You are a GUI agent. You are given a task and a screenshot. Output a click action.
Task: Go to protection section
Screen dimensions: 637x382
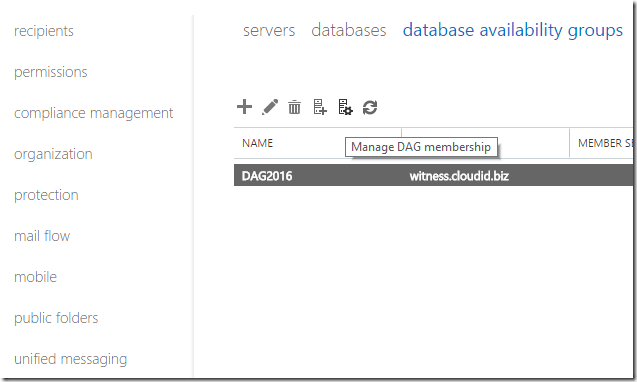[46, 195]
